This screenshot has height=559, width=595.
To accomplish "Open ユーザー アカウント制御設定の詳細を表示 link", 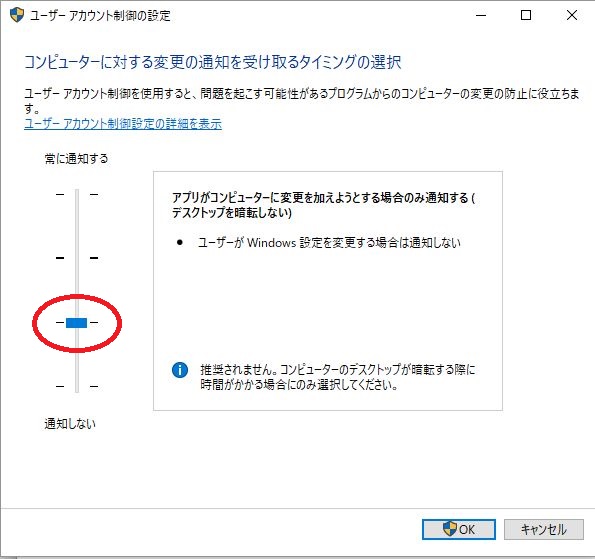I will click(123, 124).
